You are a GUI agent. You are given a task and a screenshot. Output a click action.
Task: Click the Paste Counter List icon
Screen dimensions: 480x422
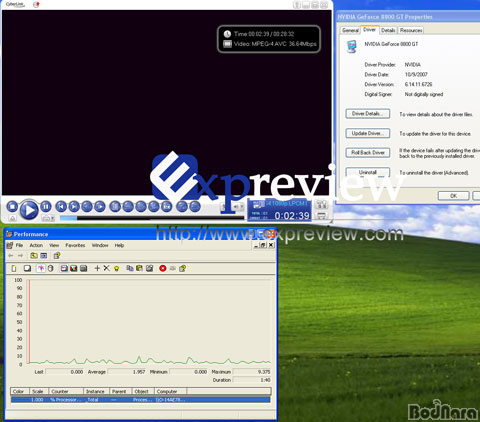click(x=139, y=268)
